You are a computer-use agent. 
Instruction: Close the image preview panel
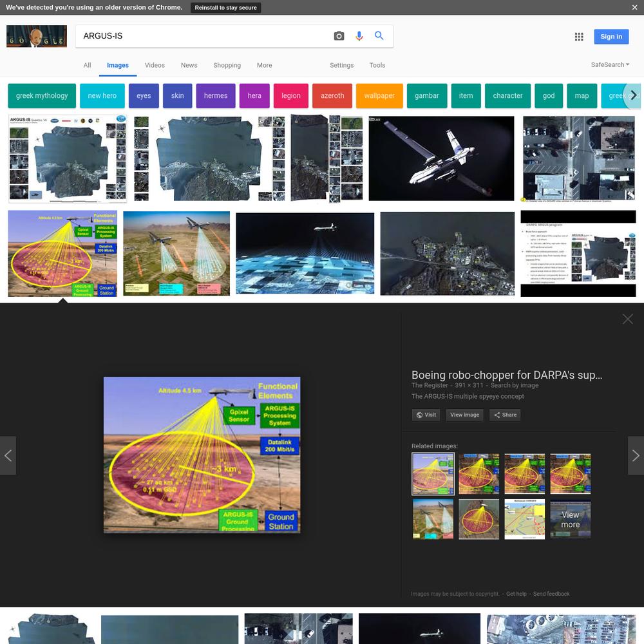(x=627, y=319)
